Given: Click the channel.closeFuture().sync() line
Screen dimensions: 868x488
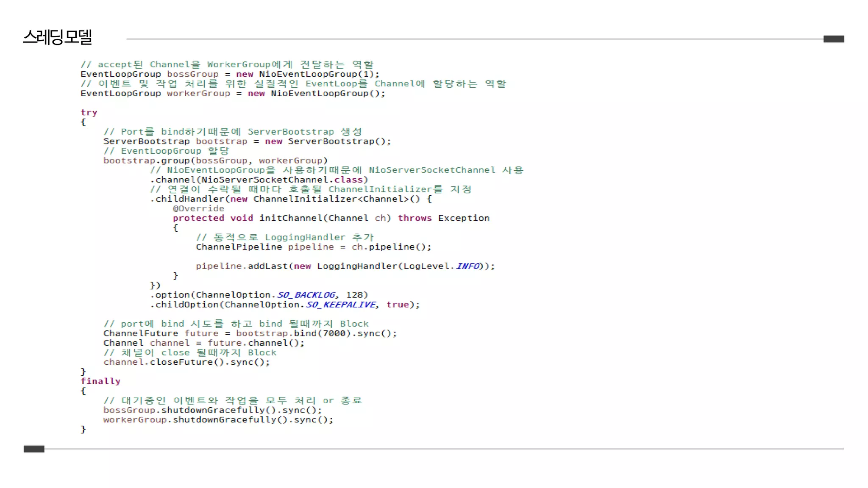Looking at the screenshot, I should pos(186,362).
